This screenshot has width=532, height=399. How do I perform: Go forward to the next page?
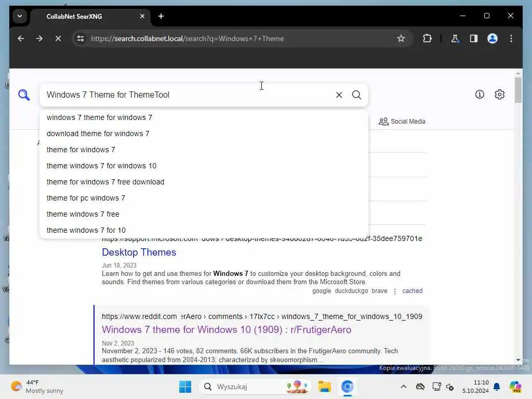coord(39,38)
